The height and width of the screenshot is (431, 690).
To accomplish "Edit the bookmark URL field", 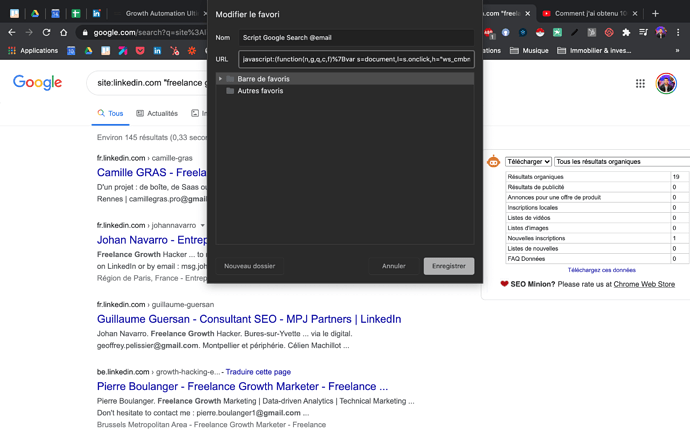I will [356, 59].
